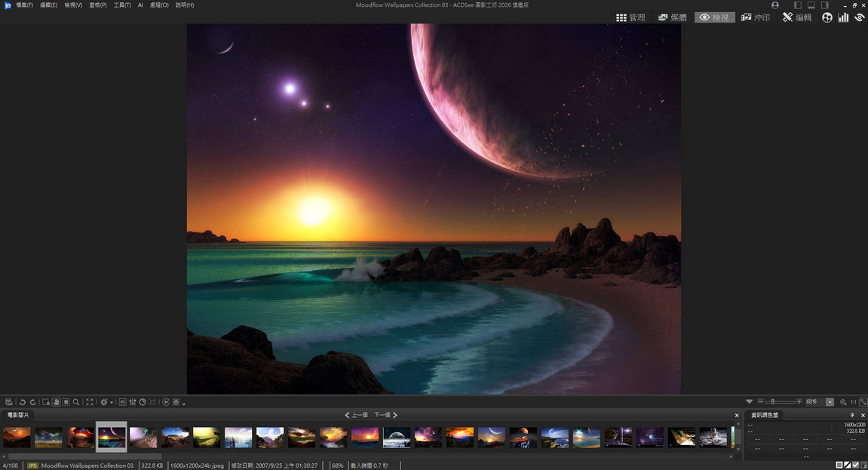Select the fifth thumbnail in the filmstrip

pos(143,436)
